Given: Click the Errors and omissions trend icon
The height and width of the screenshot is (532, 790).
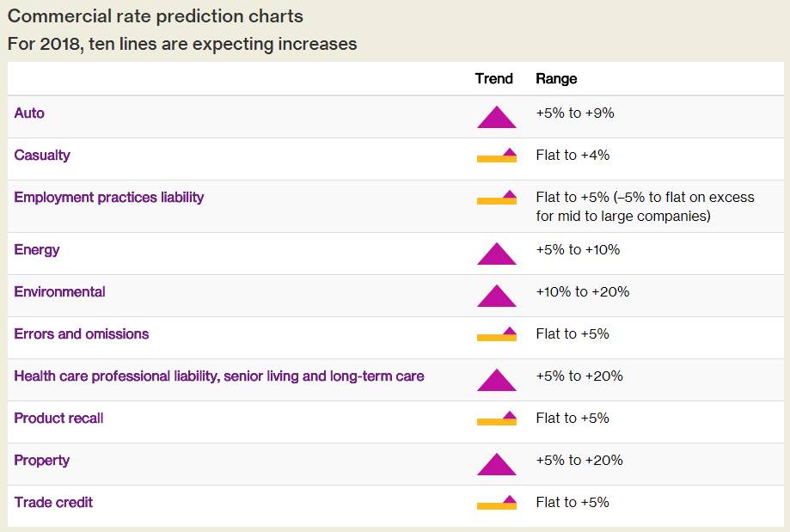Looking at the screenshot, I should (496, 335).
